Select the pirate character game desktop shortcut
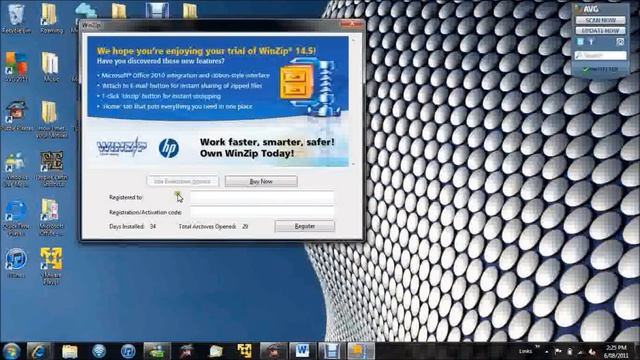 point(16,116)
